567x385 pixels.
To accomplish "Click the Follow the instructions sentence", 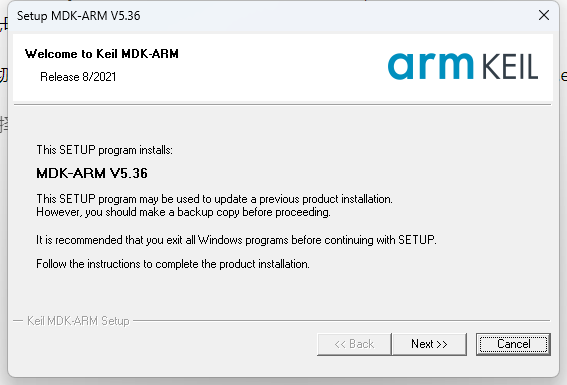I will pos(173,264).
